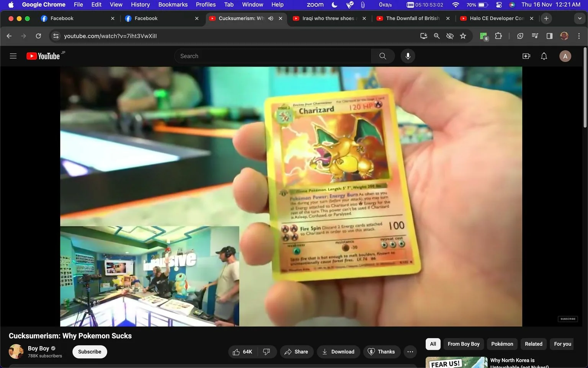Switch to the Halo CE Developer tab
Image resolution: width=588 pixels, height=368 pixels.
(x=497, y=18)
